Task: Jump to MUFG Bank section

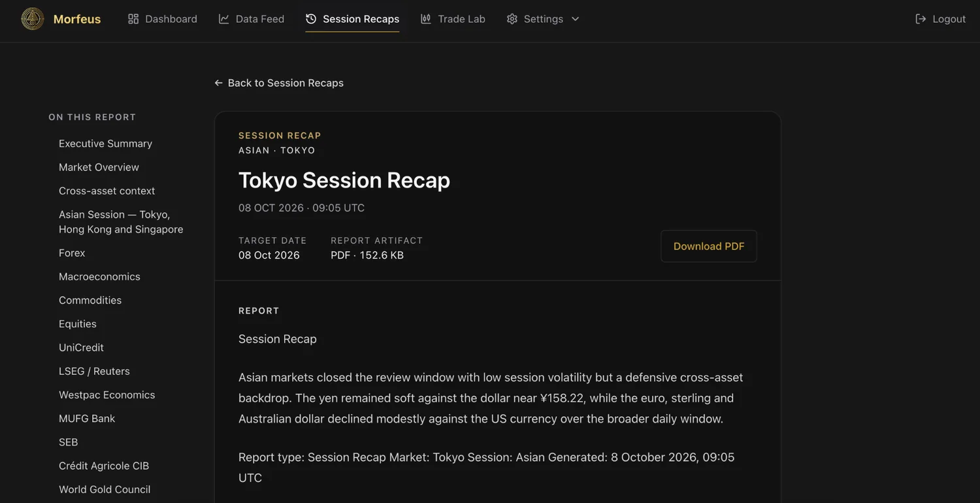Action: point(87,419)
